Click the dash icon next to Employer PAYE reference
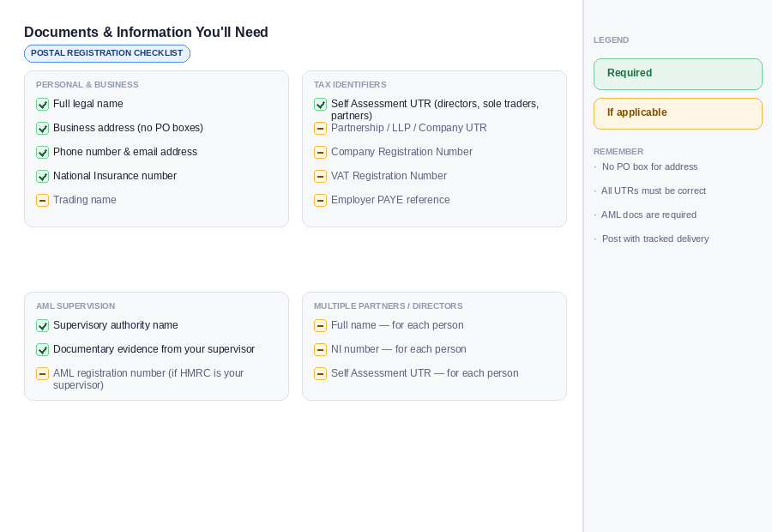772x532 pixels. [321, 201]
